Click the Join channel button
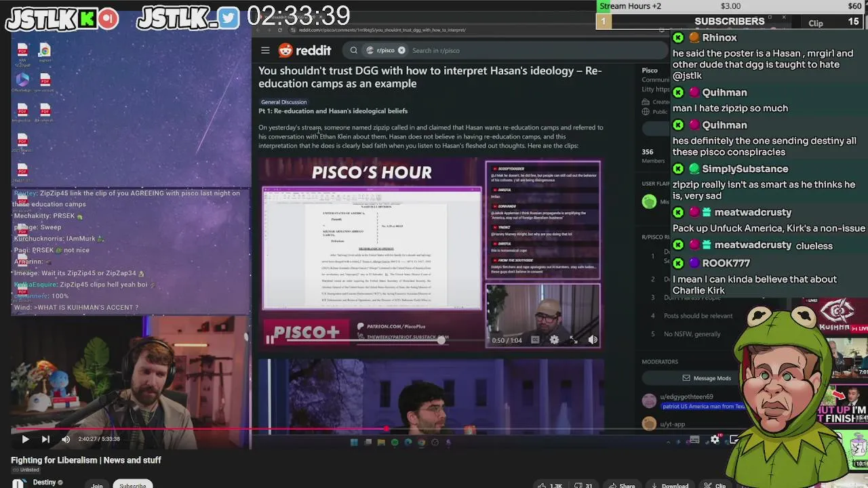Screen dimensions: 868x488 click(97, 485)
